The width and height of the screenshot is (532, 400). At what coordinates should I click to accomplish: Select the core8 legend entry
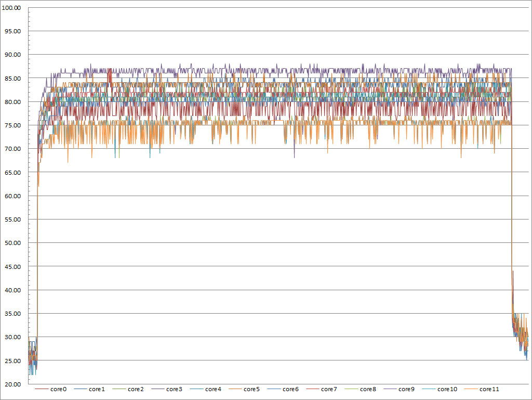(x=361, y=389)
